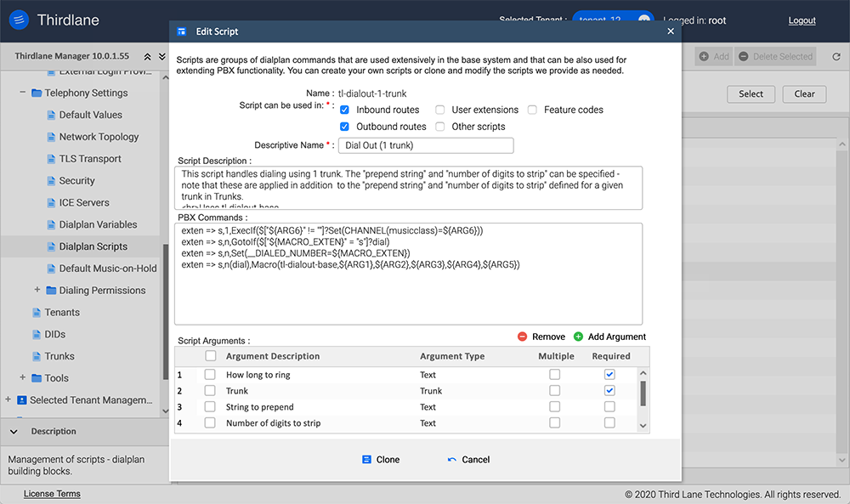Check the Feature codes checkbox
The height and width of the screenshot is (504, 850).
pyautogui.click(x=532, y=110)
